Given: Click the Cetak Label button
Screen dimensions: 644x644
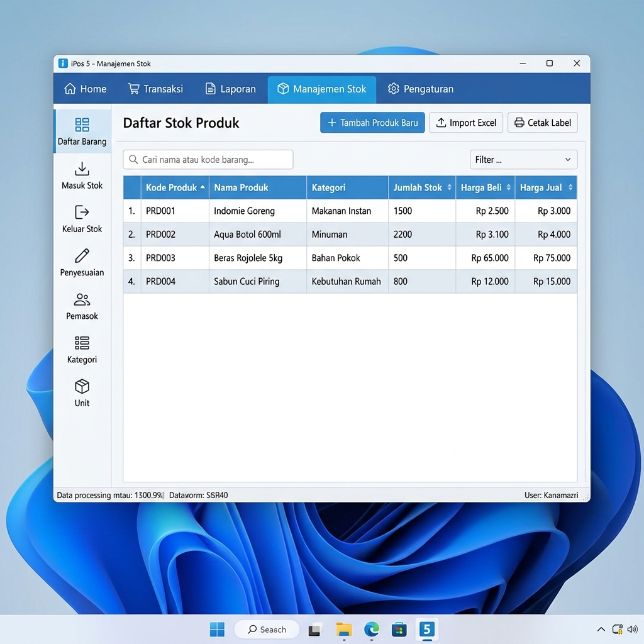Looking at the screenshot, I should 542,123.
